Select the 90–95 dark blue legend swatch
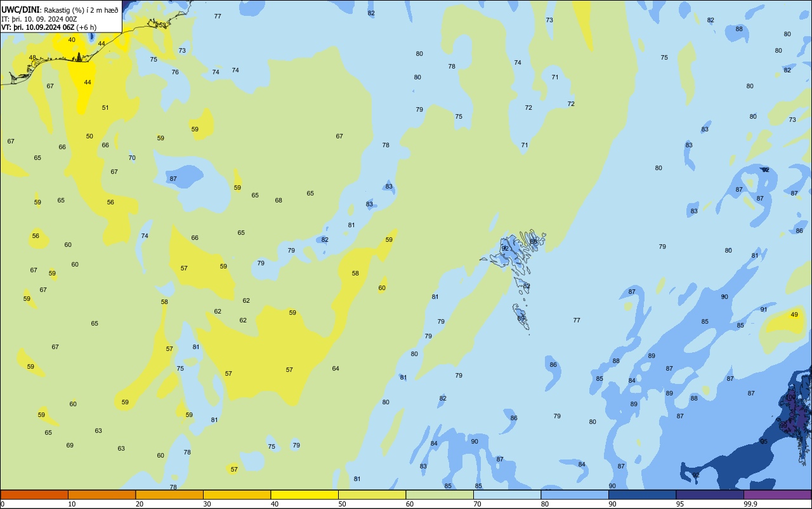This screenshot has width=812, height=509. 642,494
